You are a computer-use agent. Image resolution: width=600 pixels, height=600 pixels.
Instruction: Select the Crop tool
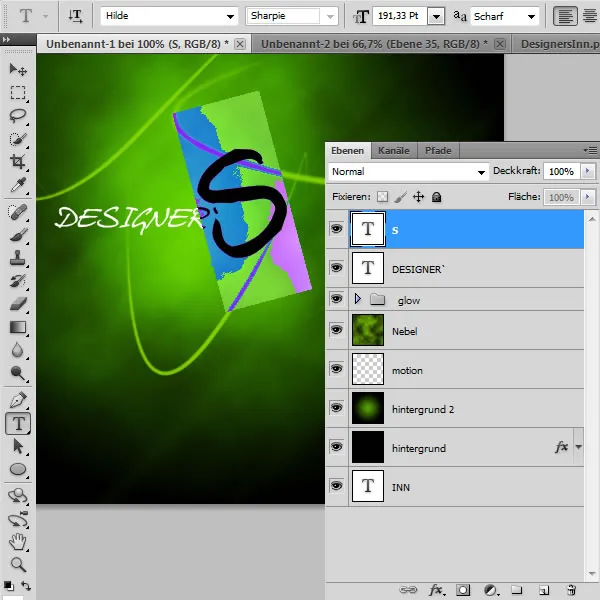coord(18,163)
